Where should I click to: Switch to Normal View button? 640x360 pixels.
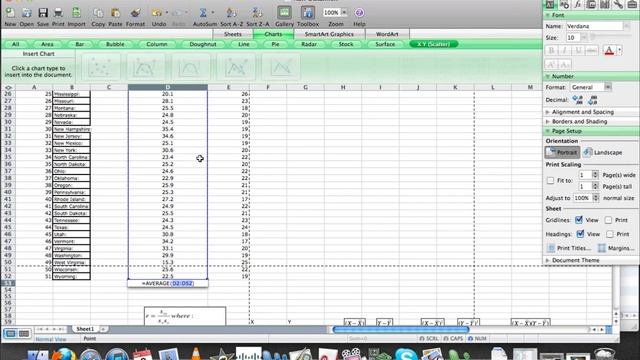point(11,334)
